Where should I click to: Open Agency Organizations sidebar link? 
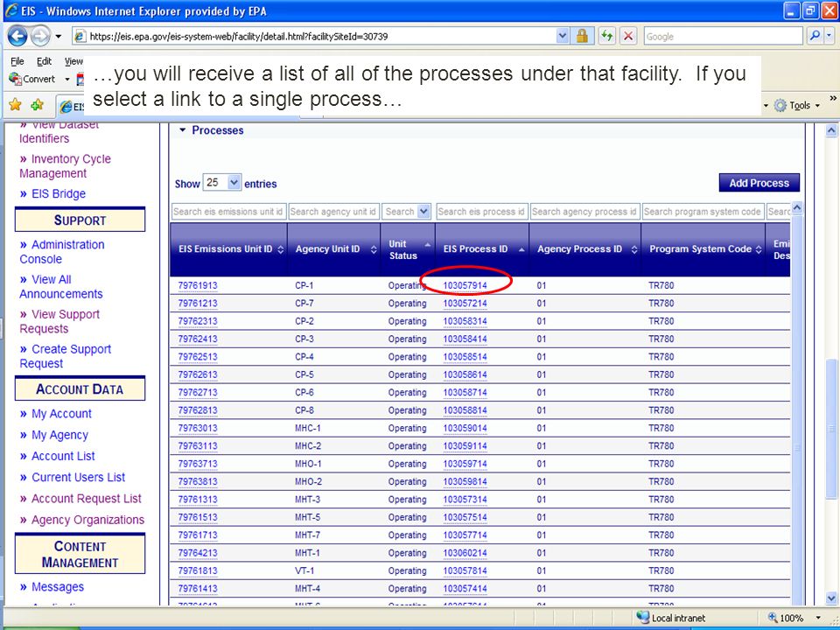(87, 520)
